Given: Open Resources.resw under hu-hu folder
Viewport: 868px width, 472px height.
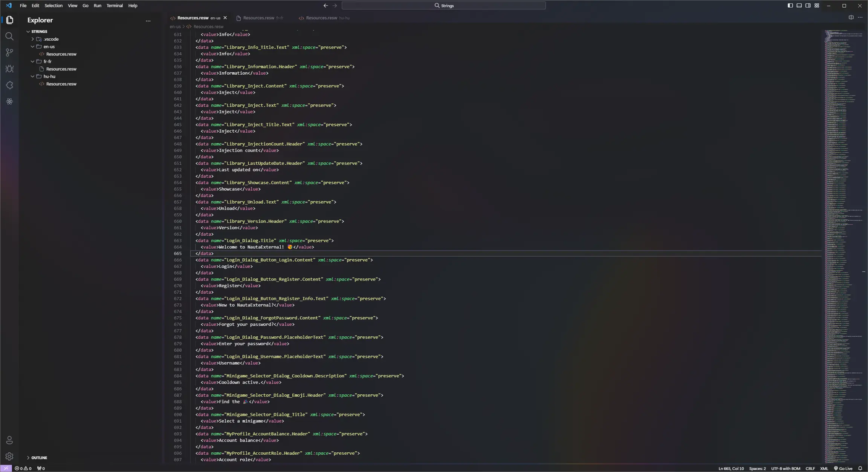Looking at the screenshot, I should (x=61, y=84).
